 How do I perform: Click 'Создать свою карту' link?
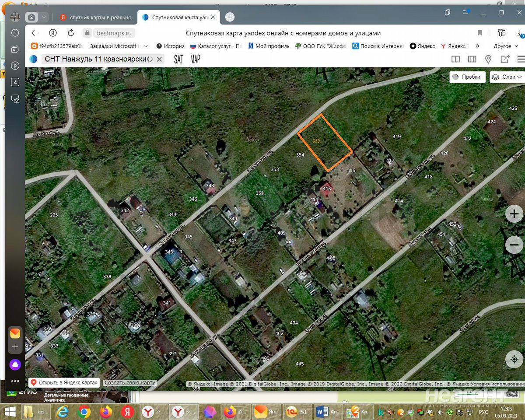[x=130, y=382]
